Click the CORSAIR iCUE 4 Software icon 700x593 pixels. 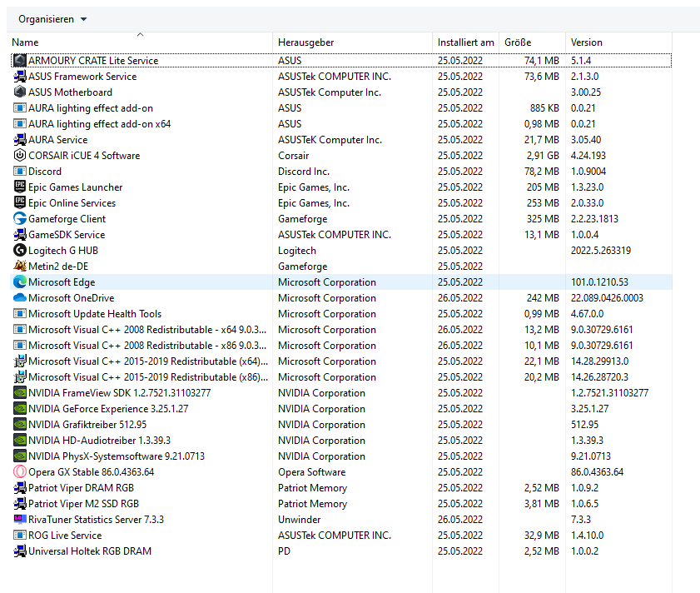20,156
